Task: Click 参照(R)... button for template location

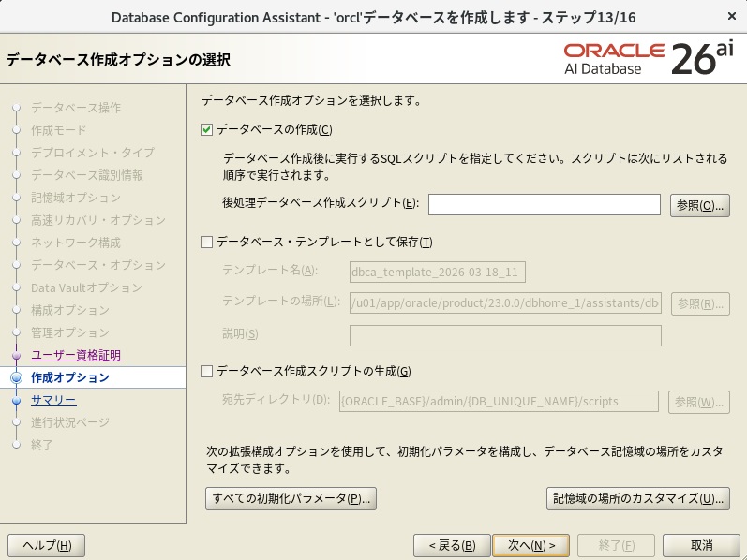Action: click(700, 303)
